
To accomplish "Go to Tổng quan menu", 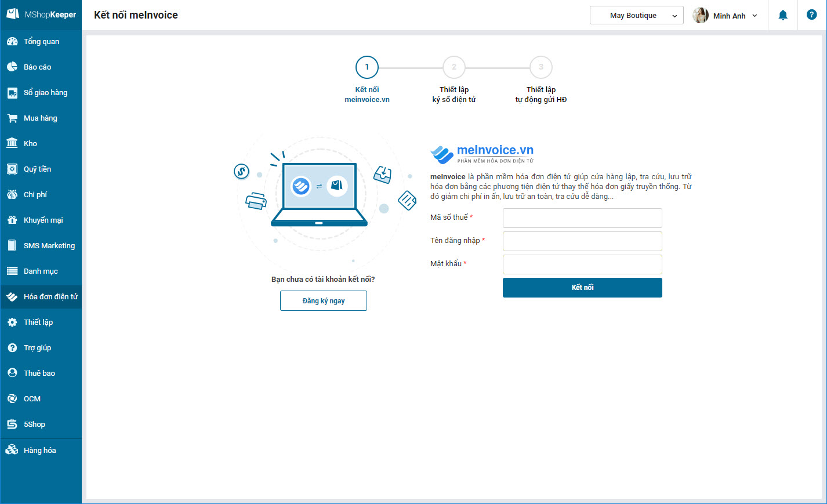I will (41, 42).
